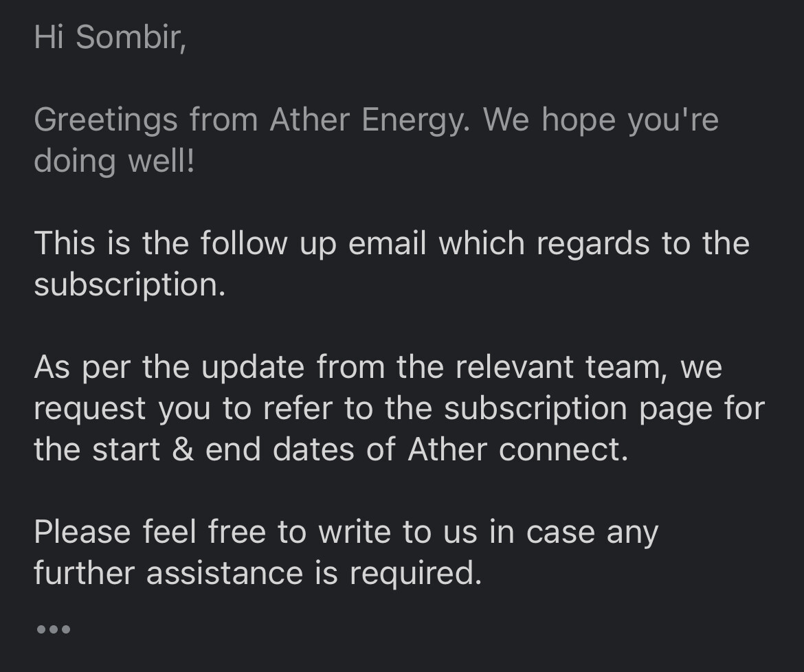This screenshot has height=672, width=804.
Task: Click the phrase "in case any"
Action: pyautogui.click(x=573, y=533)
